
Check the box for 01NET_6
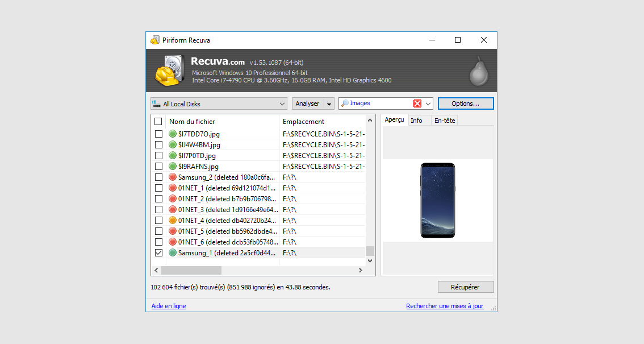tap(158, 242)
